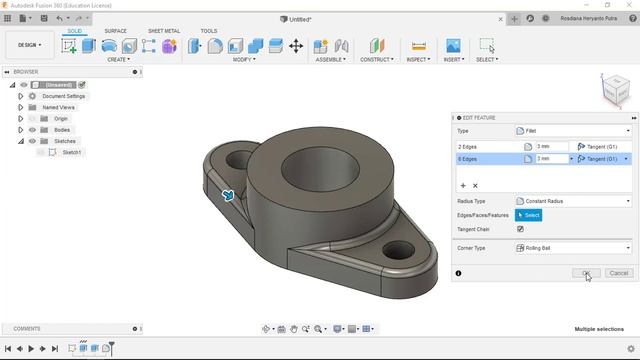Play the timeline
640x360 pixels.
(31, 349)
